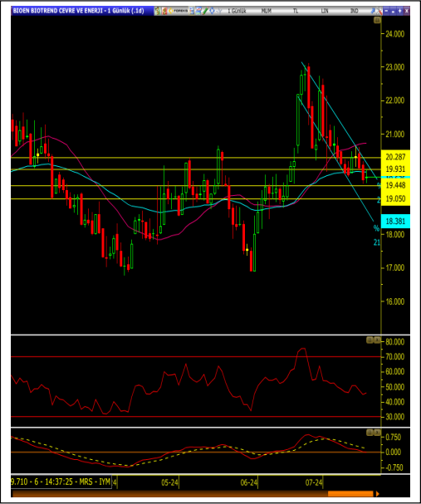Click the blue pin icon in title bar
The height and width of the screenshot is (504, 421).
(x=373, y=11)
